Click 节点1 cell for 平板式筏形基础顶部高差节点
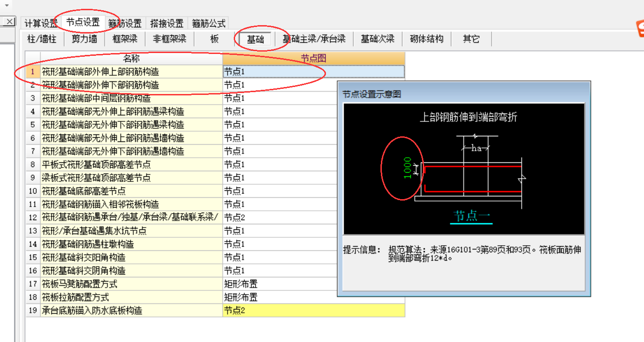The height and width of the screenshot is (342, 644). click(280, 165)
